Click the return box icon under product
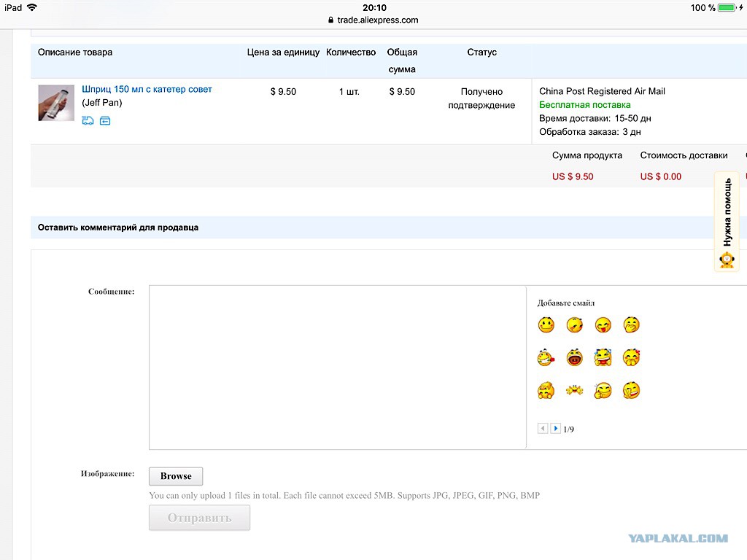This screenshot has width=747, height=560. 105,120
